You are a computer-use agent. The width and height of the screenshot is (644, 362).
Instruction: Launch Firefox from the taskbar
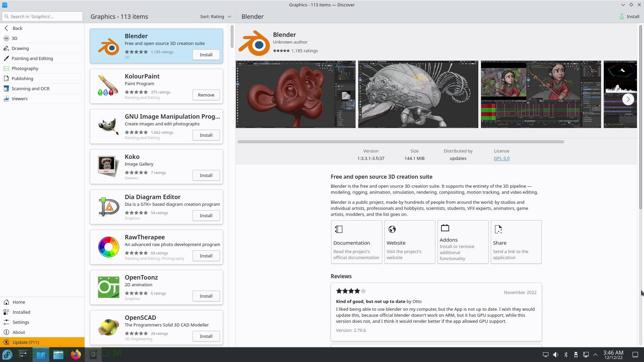[76, 354]
